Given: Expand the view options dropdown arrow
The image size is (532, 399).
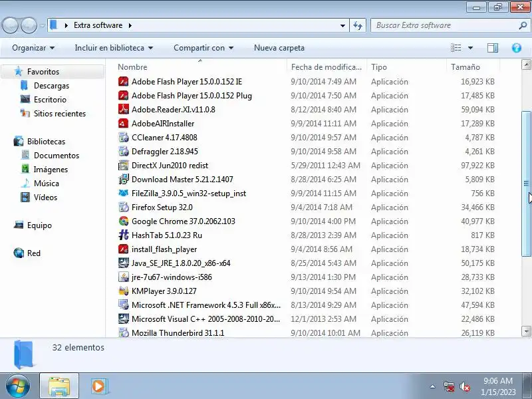Looking at the screenshot, I should coord(470,48).
